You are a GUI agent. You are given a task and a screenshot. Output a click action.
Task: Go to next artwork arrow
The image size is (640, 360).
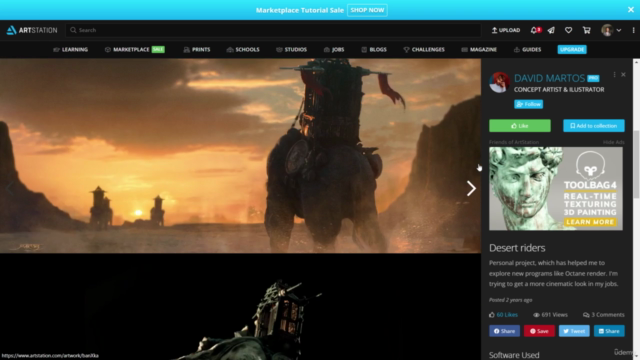(471, 188)
